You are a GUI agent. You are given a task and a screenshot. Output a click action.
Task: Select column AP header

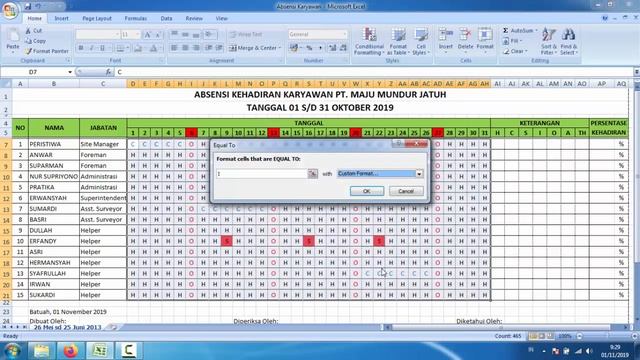pos(601,84)
